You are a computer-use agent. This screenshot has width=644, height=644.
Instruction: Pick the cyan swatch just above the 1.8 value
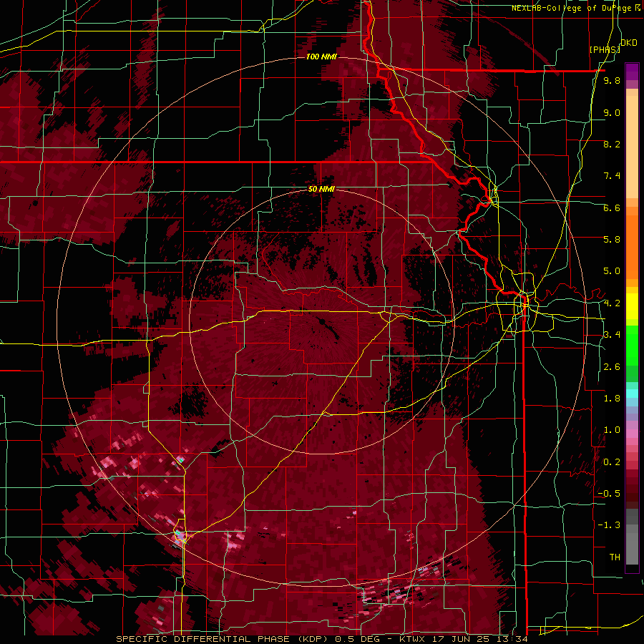(632, 394)
